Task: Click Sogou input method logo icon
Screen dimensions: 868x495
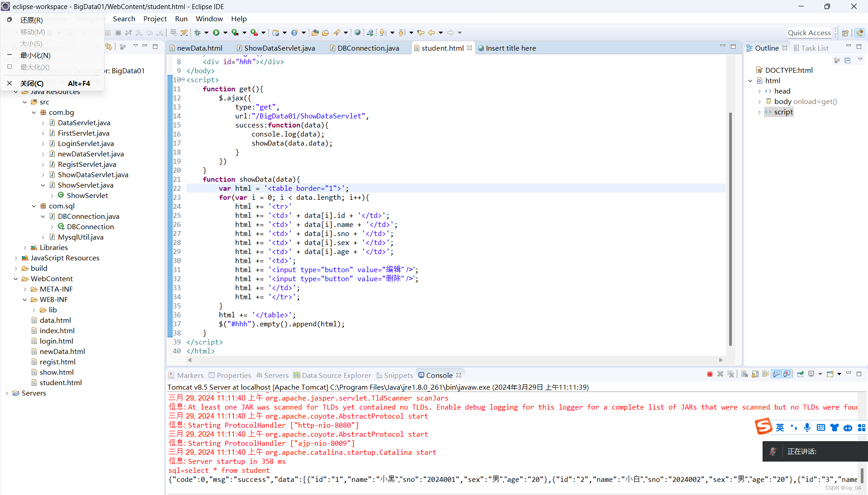Action: point(764,427)
